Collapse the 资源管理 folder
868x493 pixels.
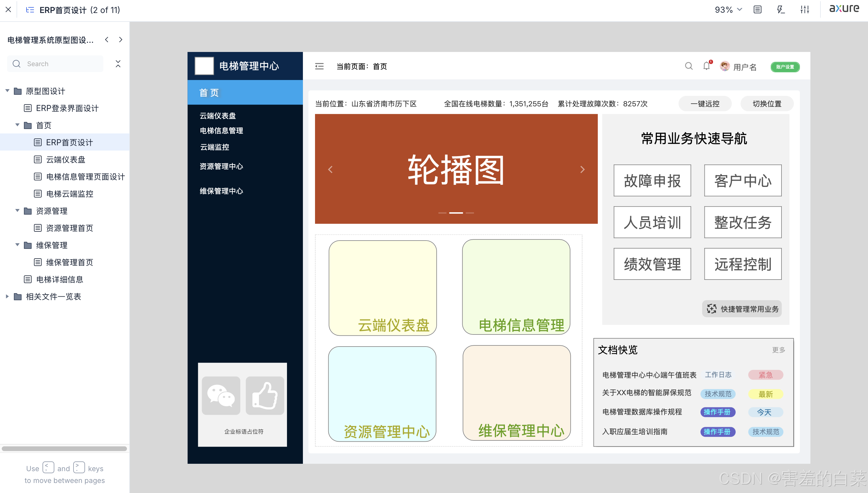(x=17, y=210)
